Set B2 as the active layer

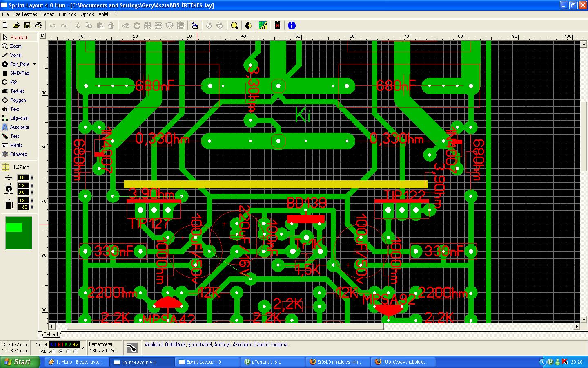click(76, 351)
